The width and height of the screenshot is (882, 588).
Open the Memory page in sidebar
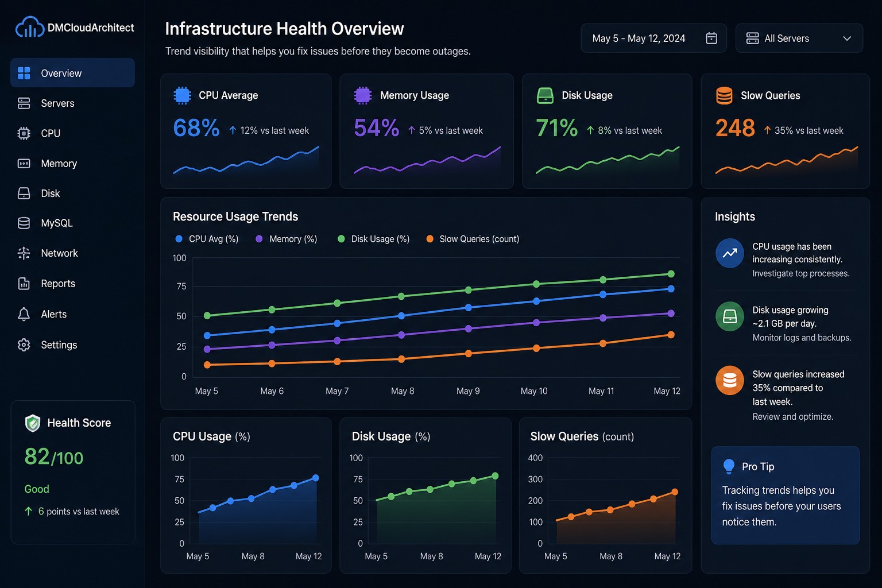point(73,164)
